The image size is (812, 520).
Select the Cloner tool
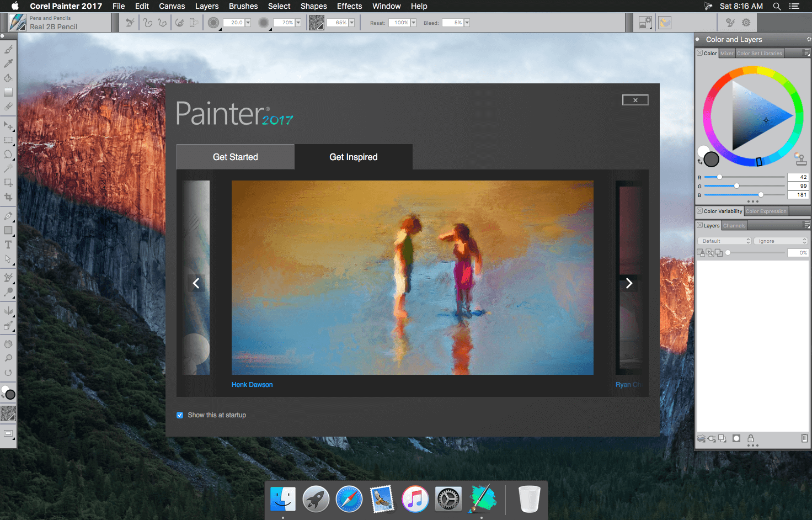8,278
